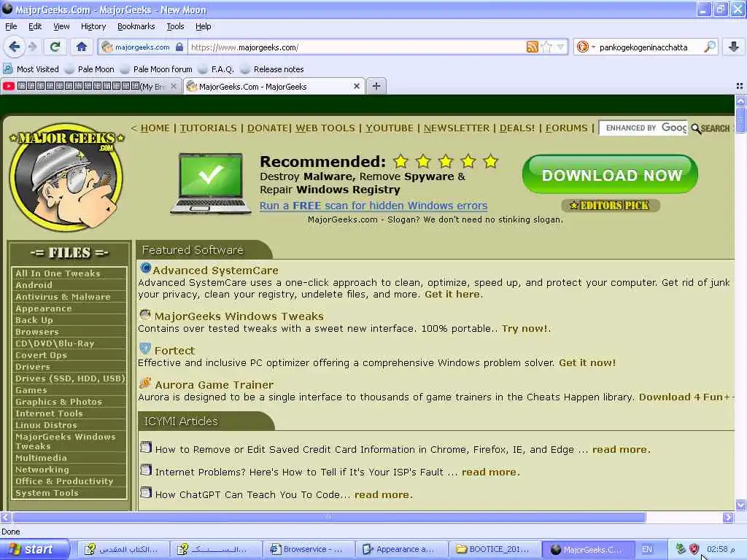
Task: Click the magnifier icon in the search box
Action: 709,47
